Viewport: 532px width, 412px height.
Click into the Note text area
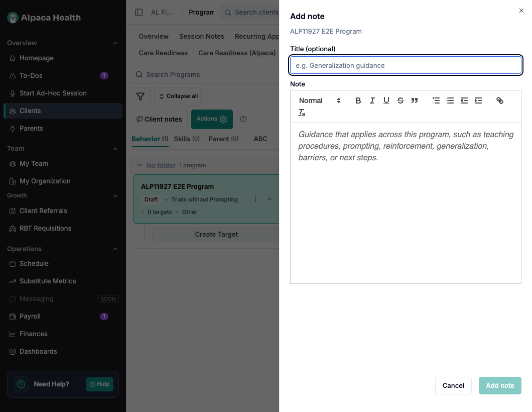[x=406, y=203]
